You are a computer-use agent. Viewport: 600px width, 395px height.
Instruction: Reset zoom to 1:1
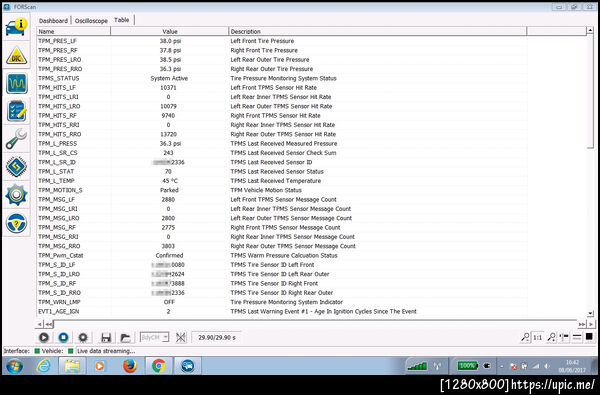[538, 337]
